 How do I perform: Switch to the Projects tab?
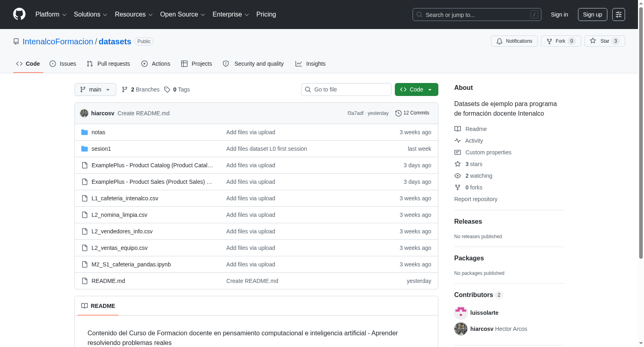(x=196, y=64)
